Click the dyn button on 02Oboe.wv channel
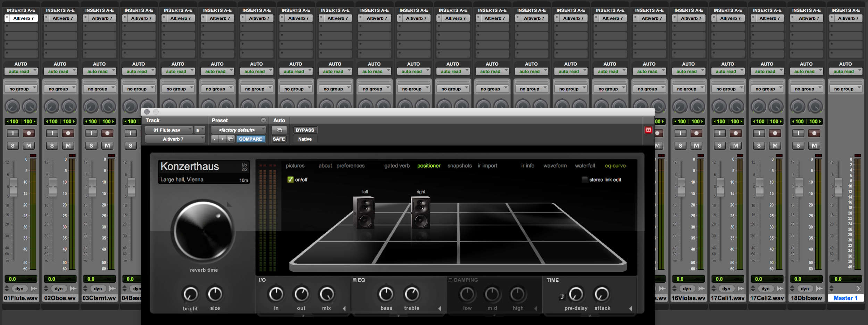868x325 pixels. tap(59, 289)
